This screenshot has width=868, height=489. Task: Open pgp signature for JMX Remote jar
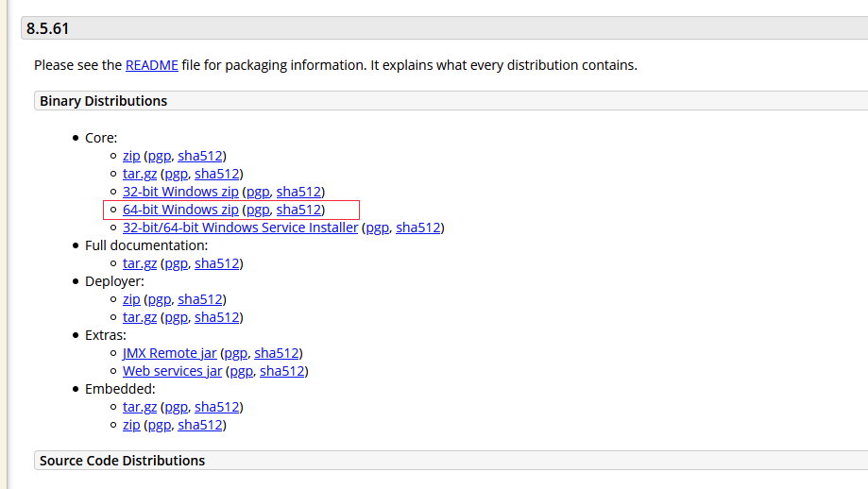tap(235, 353)
